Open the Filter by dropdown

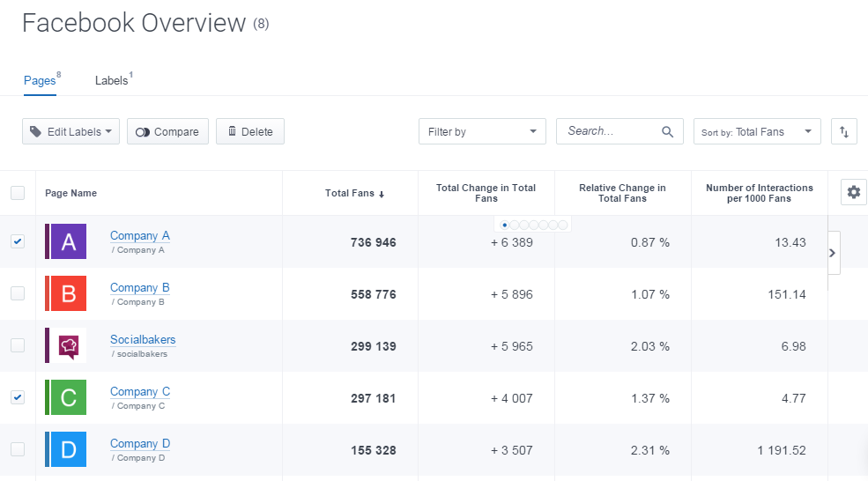(x=482, y=132)
